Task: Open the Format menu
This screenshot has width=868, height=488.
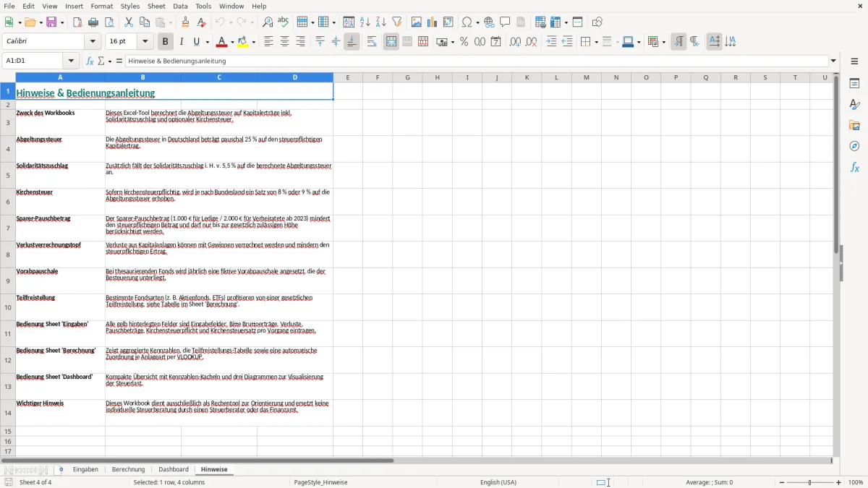Action: coord(101,6)
